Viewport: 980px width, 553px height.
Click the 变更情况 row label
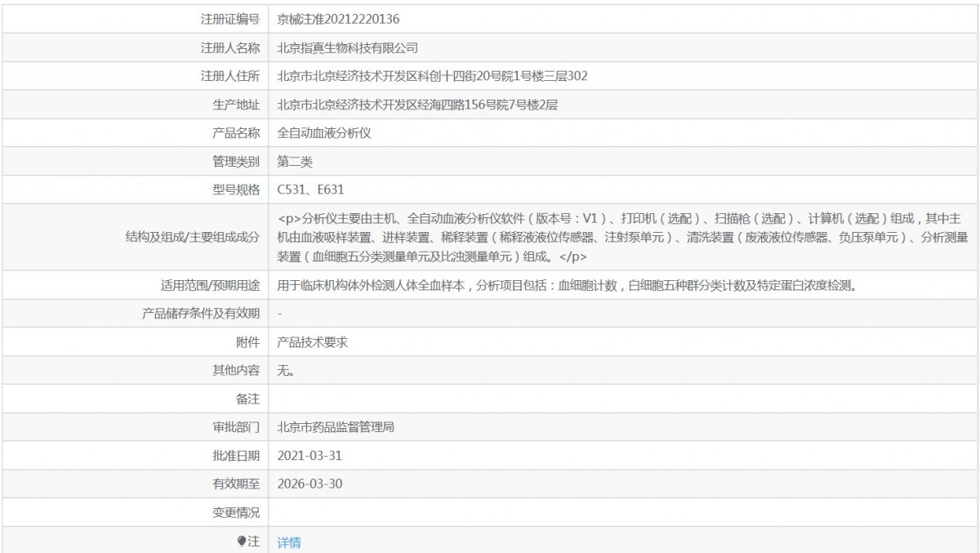[x=236, y=512]
